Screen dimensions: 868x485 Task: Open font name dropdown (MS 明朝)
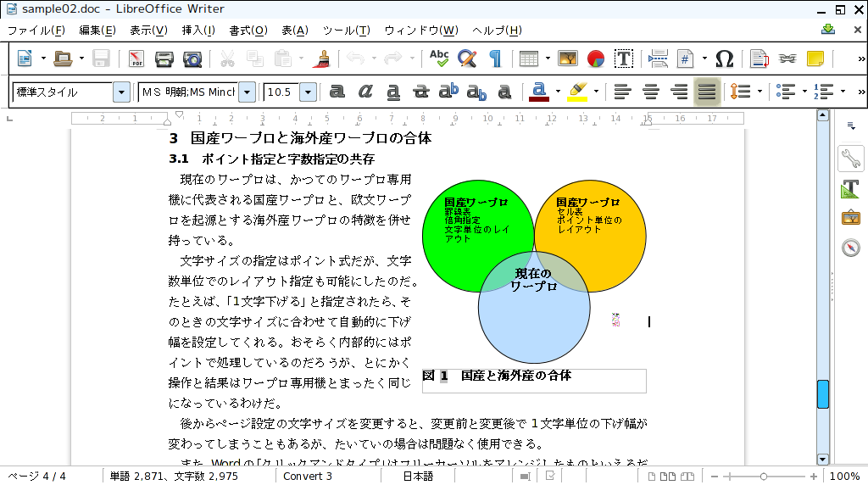(x=247, y=92)
